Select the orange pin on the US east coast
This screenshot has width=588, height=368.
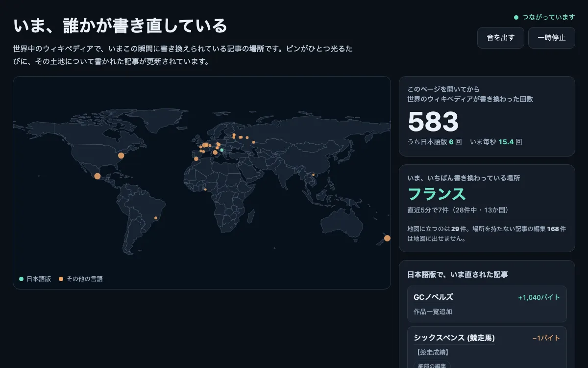coord(121,156)
